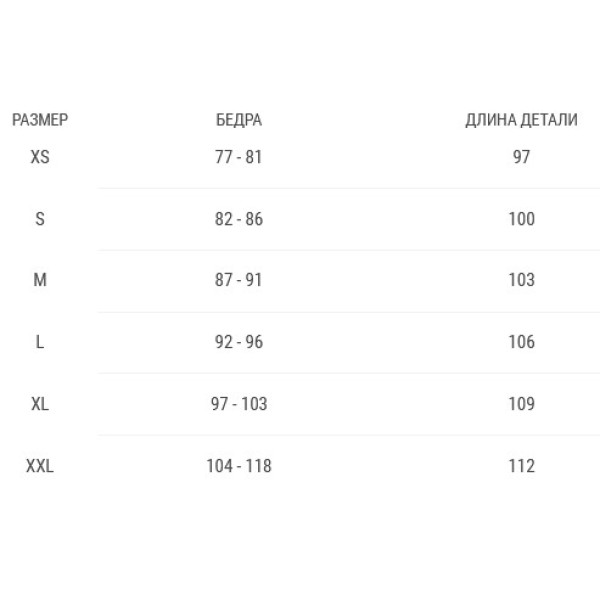Select the XS size label
The height and width of the screenshot is (600, 600).
(40, 157)
